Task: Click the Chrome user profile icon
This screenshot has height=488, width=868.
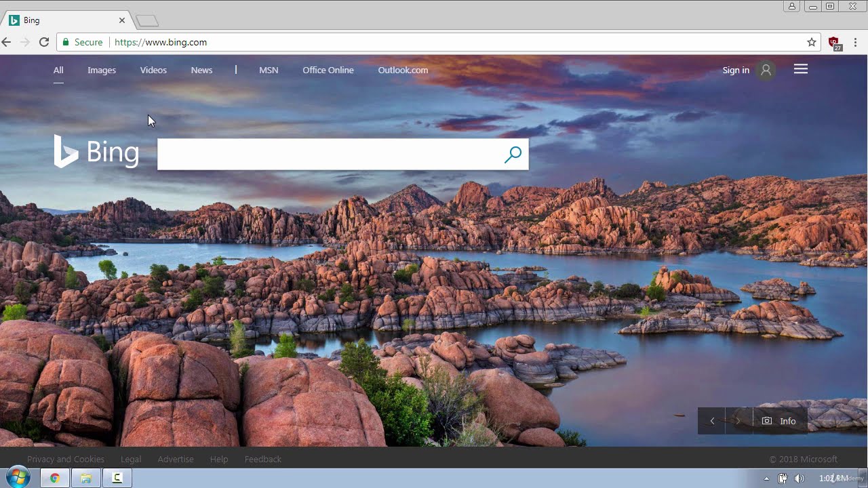Action: click(792, 6)
